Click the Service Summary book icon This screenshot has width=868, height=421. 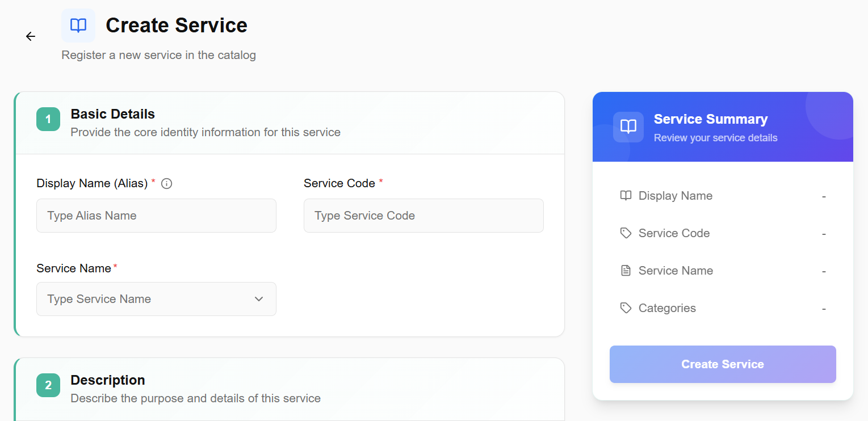pos(628,127)
